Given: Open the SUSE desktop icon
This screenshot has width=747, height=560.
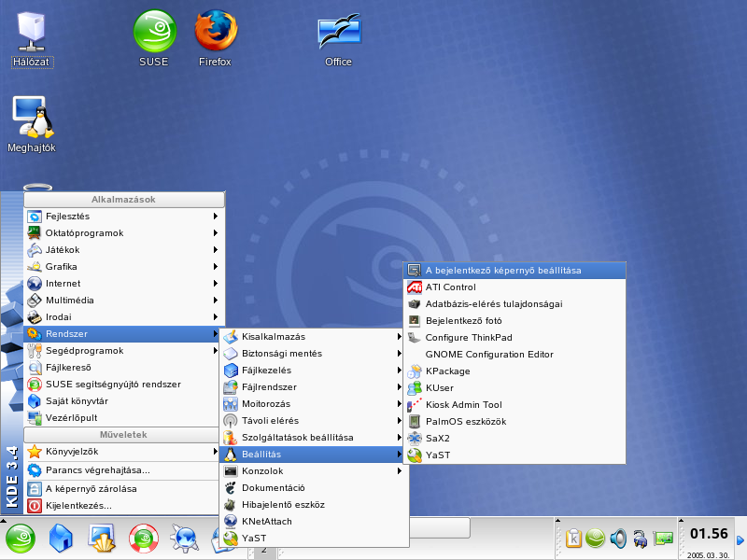Looking at the screenshot, I should [154, 39].
